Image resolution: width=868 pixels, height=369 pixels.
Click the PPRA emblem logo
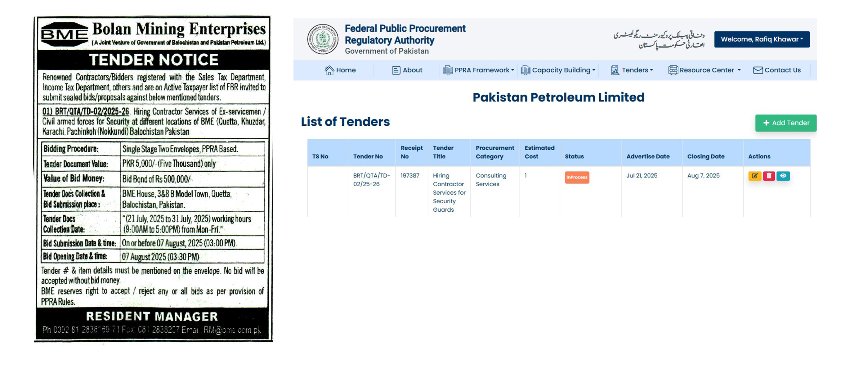322,39
